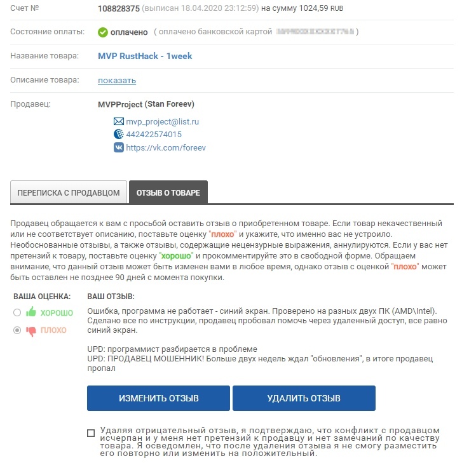Select the "Хорошо" rating radio button
Screen dimensions: 476x463
pos(17,312)
